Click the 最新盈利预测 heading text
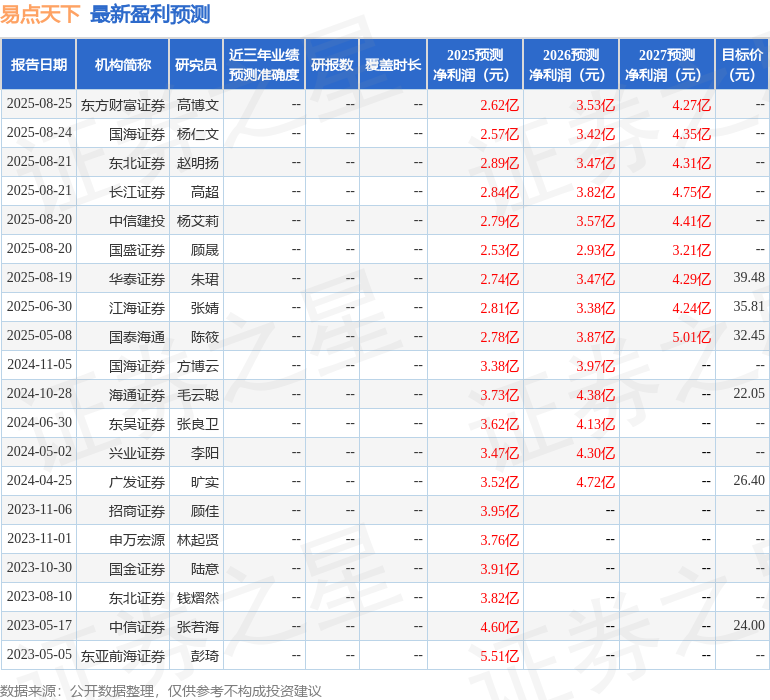 point(150,14)
